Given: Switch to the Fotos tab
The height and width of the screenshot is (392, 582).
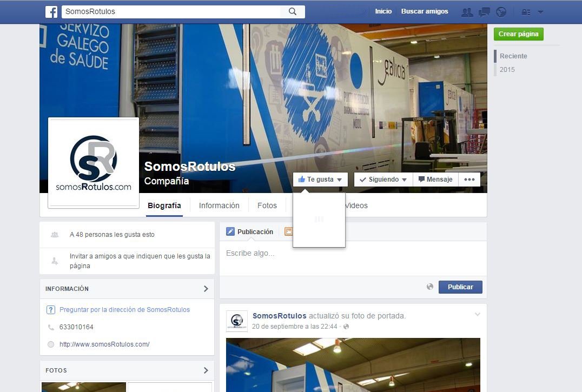Looking at the screenshot, I should pyautogui.click(x=267, y=205).
